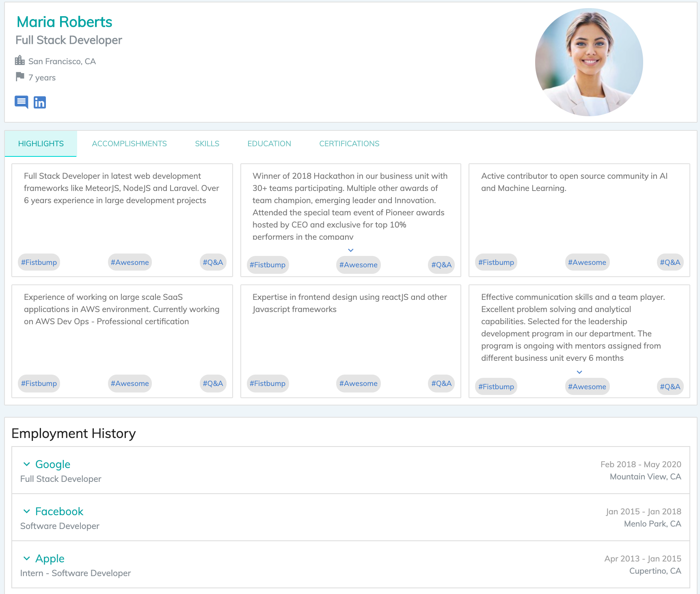Open the Google company link
The width and height of the screenshot is (700, 594).
click(x=53, y=464)
